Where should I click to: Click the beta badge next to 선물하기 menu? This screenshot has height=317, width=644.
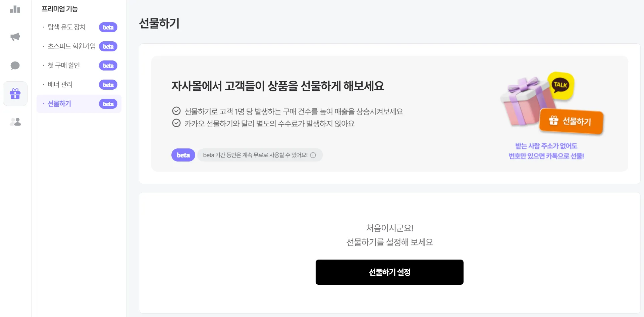108,104
